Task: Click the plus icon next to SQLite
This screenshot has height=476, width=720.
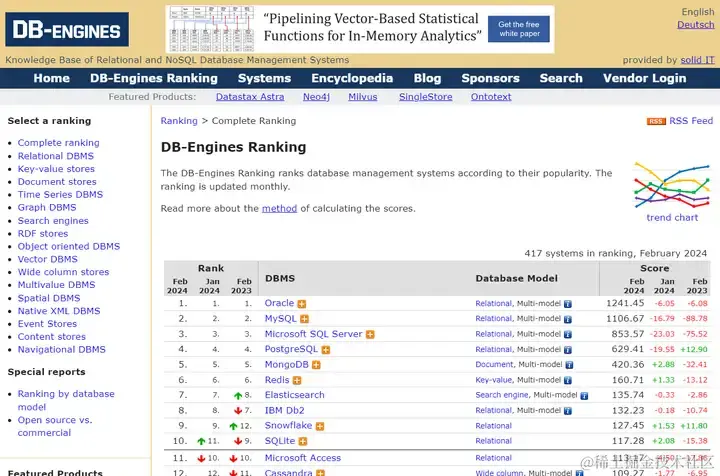Action: 303,442
